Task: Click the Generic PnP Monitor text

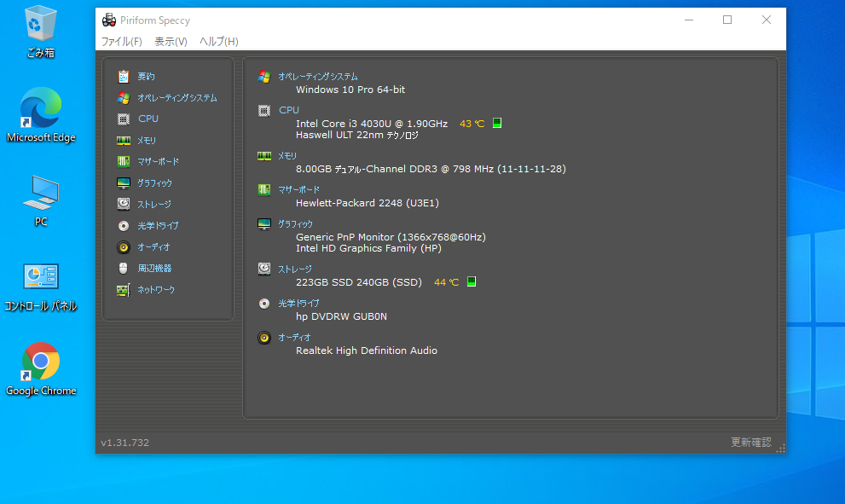Action: [391, 236]
